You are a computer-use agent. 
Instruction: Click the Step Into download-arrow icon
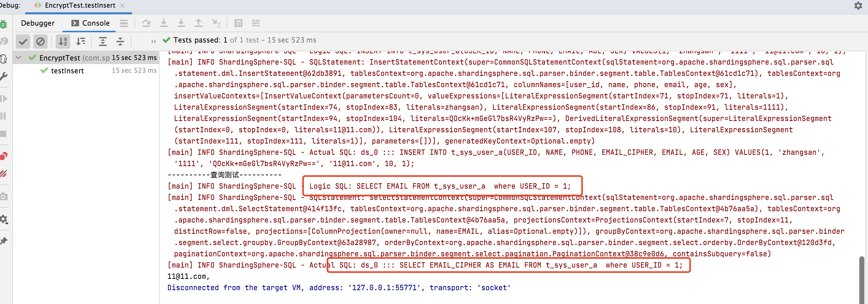[164, 23]
